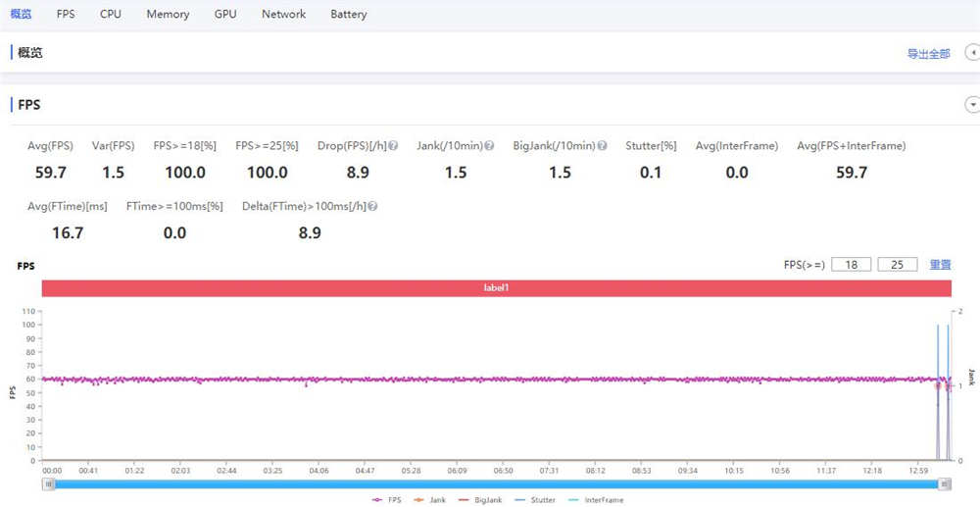Click the FPS threshold field showing 18

[x=852, y=265]
